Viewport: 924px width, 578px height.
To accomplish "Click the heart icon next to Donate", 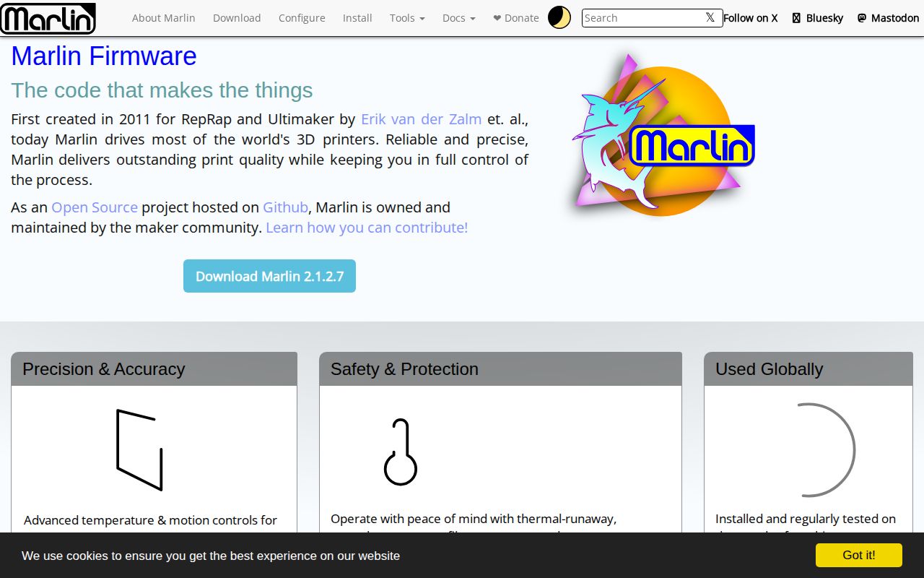I will [x=497, y=17].
